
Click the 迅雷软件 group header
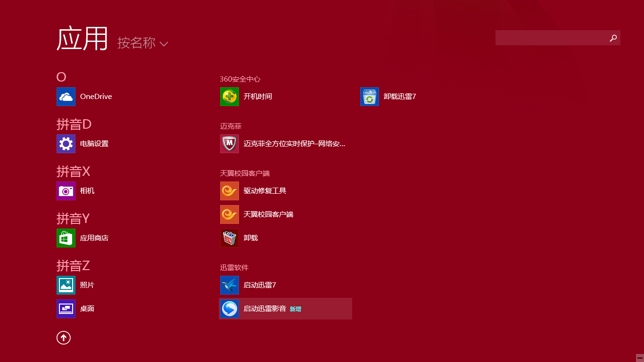(x=234, y=268)
